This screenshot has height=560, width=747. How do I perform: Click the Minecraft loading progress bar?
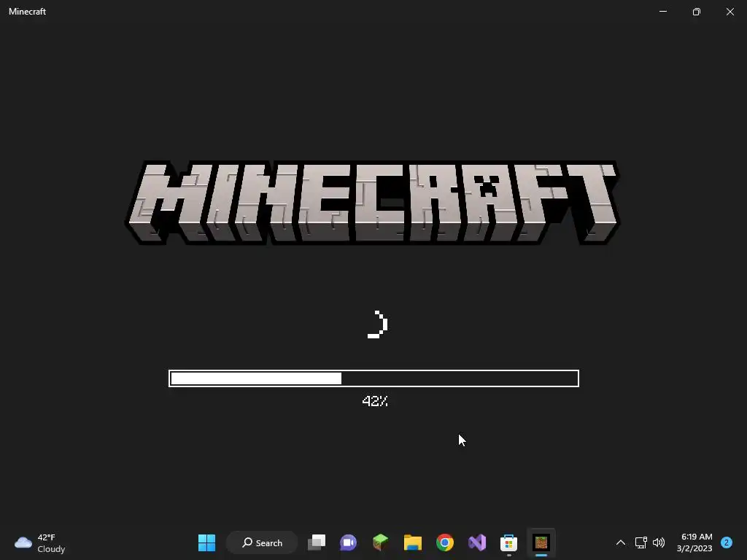tap(374, 378)
